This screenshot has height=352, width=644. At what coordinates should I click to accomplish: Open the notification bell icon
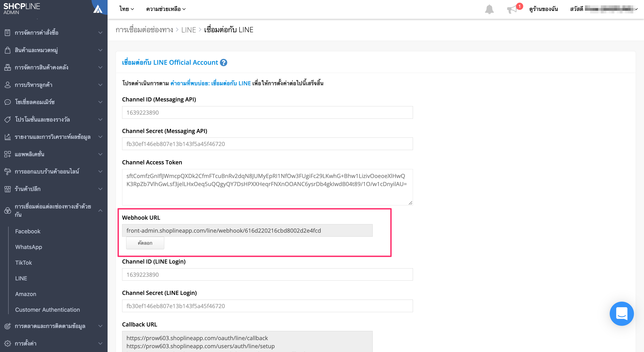[x=489, y=9]
